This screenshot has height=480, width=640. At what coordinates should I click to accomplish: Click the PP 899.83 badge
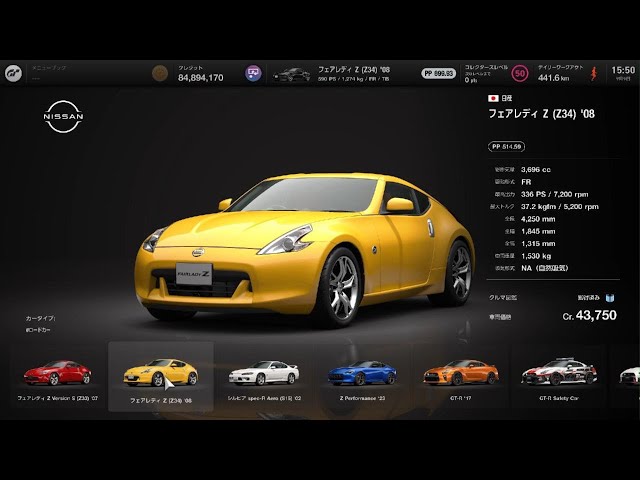(x=438, y=73)
